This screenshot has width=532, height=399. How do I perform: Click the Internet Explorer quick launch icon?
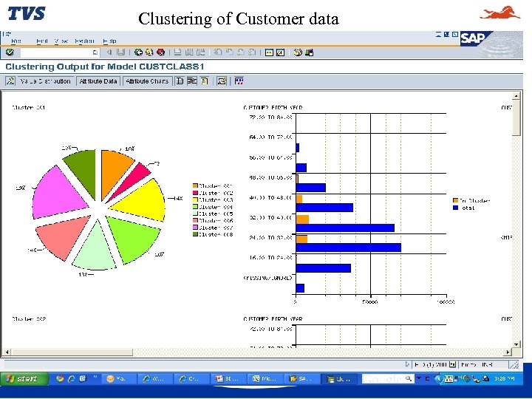tap(71, 378)
